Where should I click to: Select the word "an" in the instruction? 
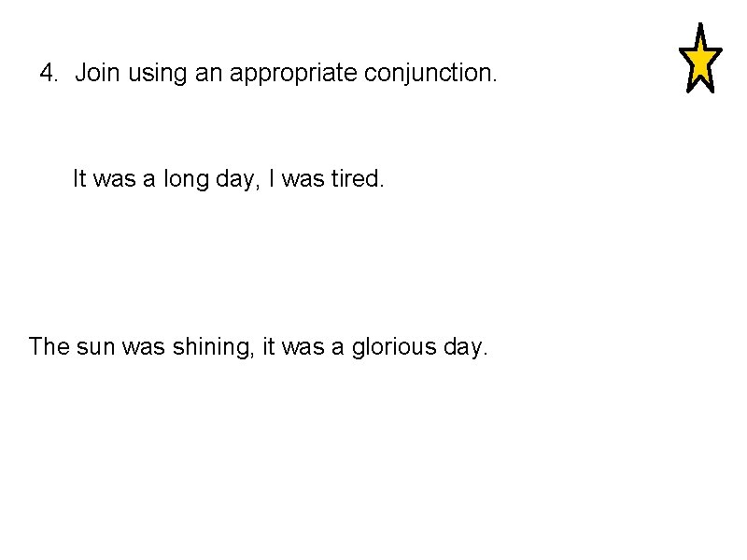click(x=208, y=76)
